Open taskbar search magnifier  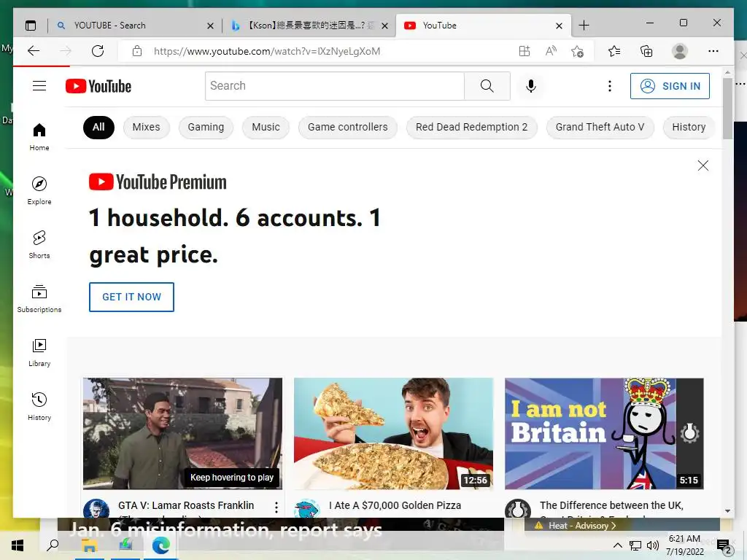(53, 545)
